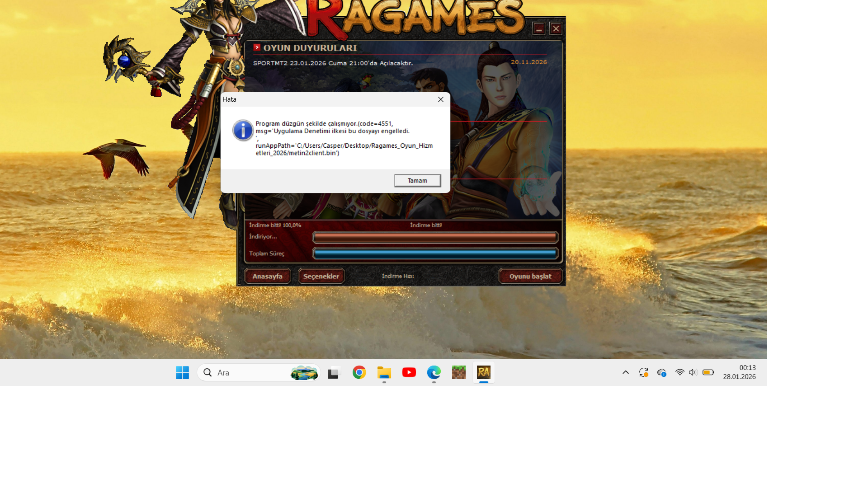Image resolution: width=868 pixels, height=488 pixels.
Task: Click the error message path text
Action: (344, 150)
